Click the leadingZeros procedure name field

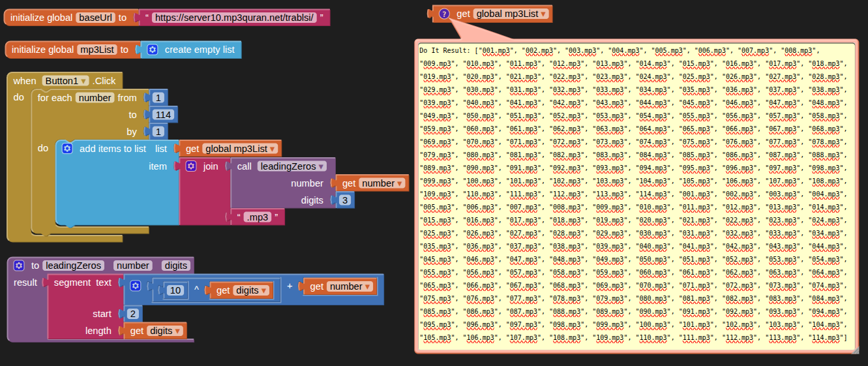[x=73, y=266]
